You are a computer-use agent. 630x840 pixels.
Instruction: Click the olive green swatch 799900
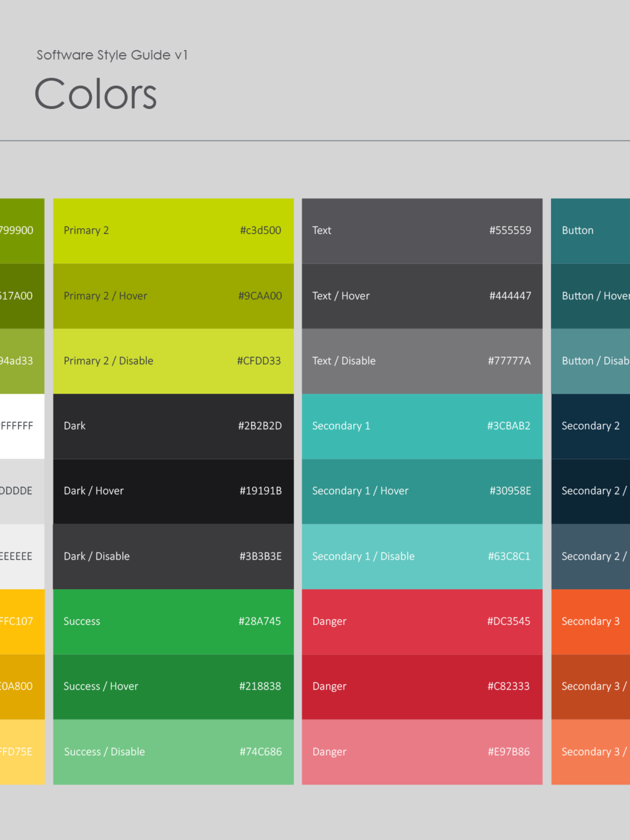pos(22,231)
